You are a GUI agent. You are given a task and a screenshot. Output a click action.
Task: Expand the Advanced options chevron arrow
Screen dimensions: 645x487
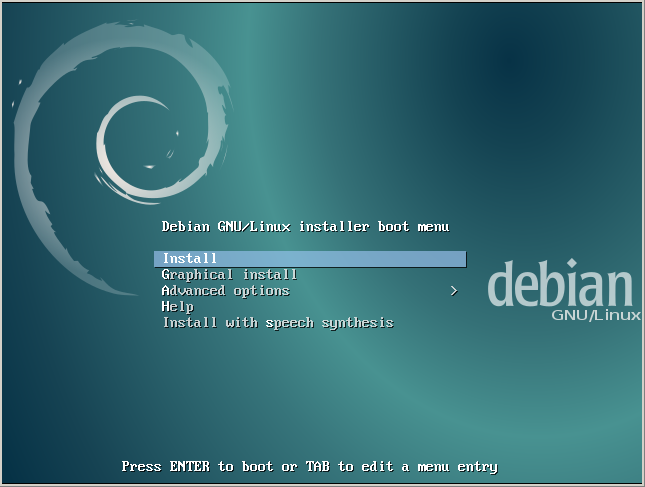(454, 291)
